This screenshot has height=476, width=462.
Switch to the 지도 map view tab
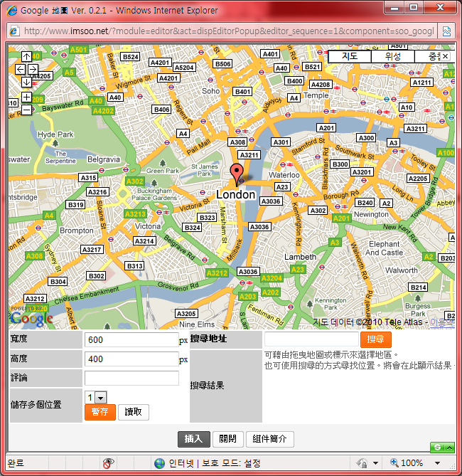click(350, 56)
